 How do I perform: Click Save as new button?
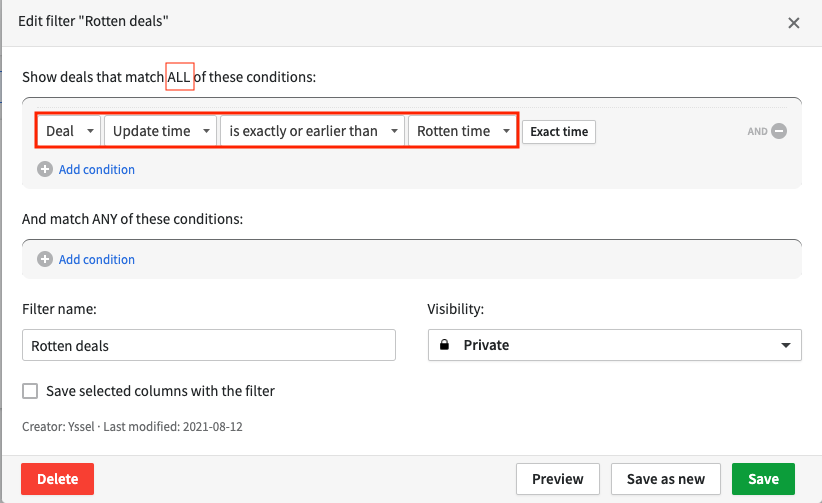(x=665, y=479)
